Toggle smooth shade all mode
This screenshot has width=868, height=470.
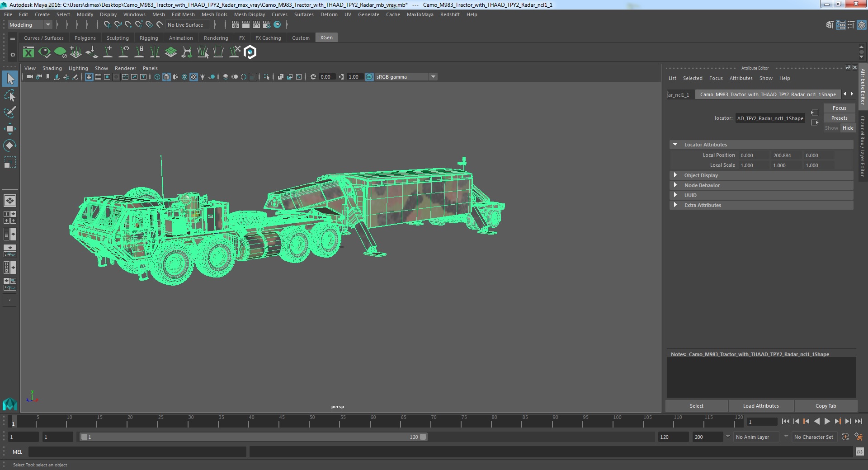click(x=166, y=77)
